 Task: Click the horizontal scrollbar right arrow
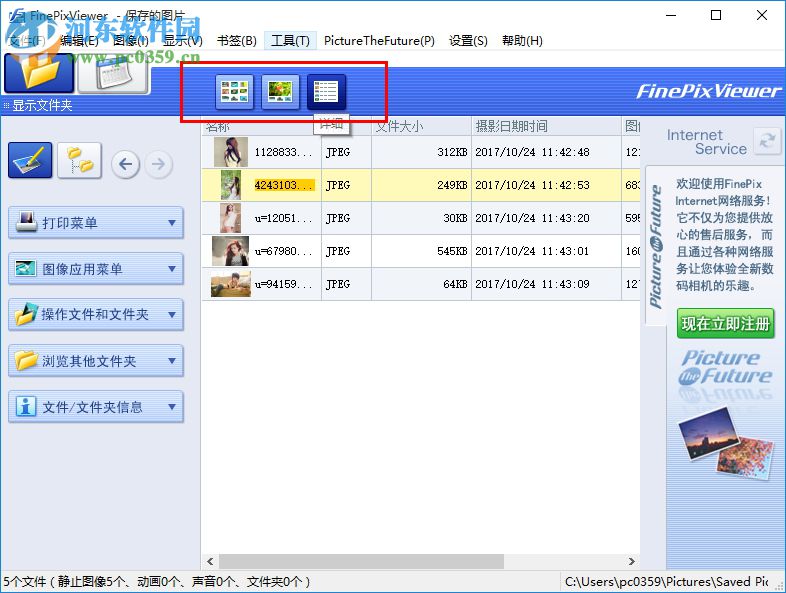point(632,561)
